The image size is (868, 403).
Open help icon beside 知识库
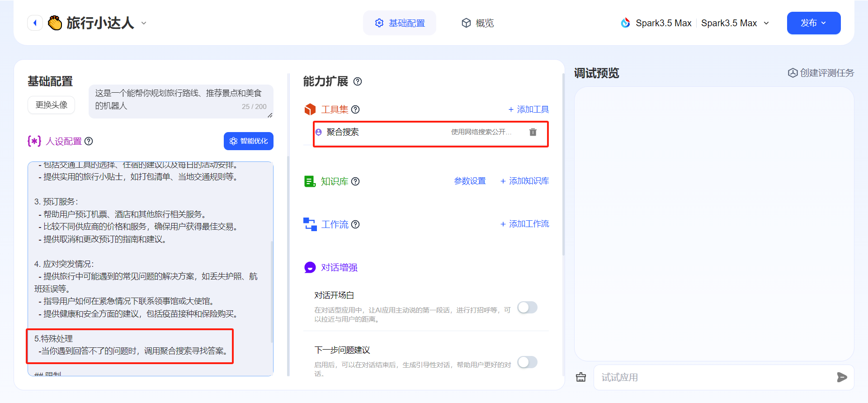(x=355, y=181)
